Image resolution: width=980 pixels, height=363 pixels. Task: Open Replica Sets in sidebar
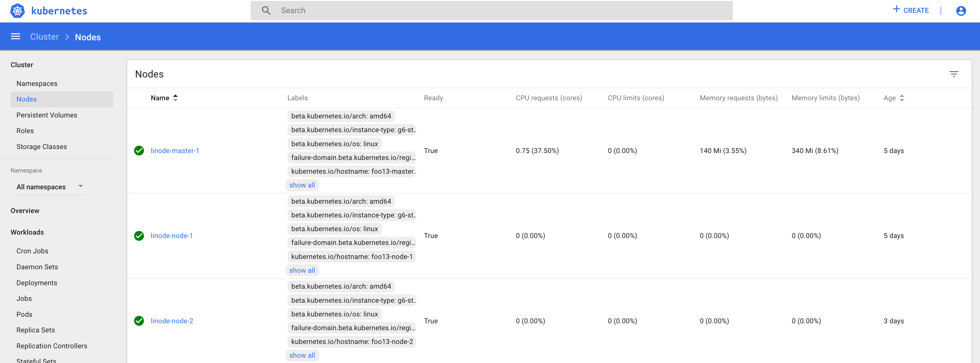click(36, 330)
